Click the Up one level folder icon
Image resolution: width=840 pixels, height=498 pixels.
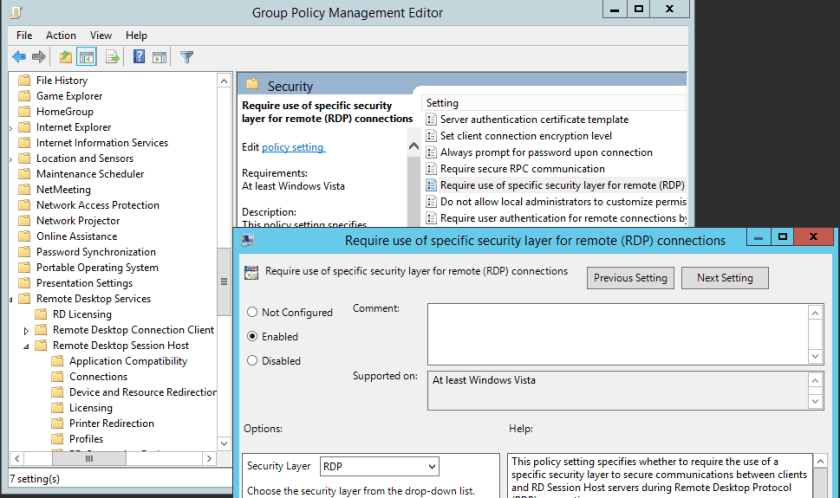point(66,57)
